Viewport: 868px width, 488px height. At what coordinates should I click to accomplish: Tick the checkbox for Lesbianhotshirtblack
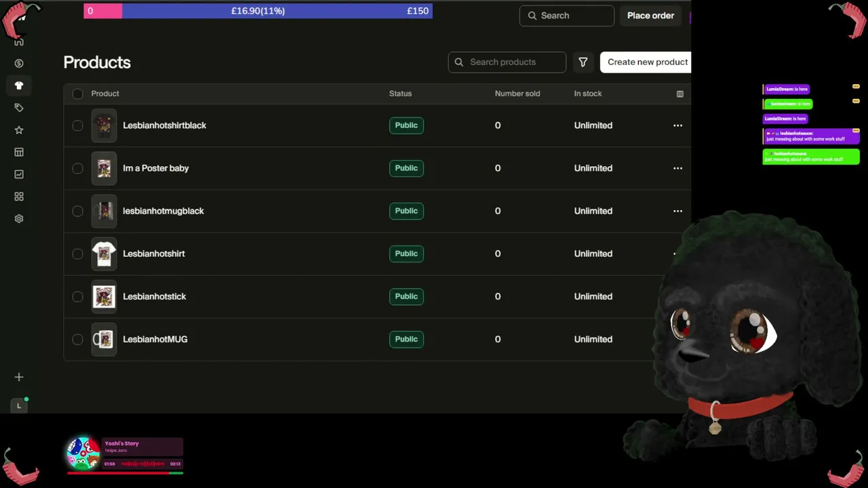pos(77,125)
